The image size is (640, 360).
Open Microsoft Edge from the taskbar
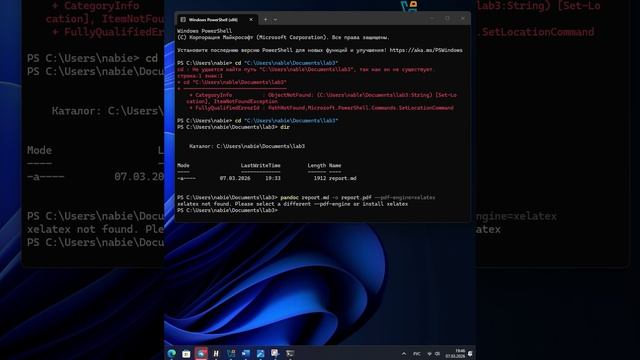pos(171,353)
